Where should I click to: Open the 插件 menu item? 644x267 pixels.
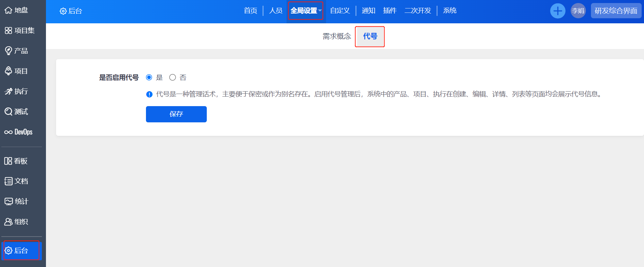click(390, 11)
